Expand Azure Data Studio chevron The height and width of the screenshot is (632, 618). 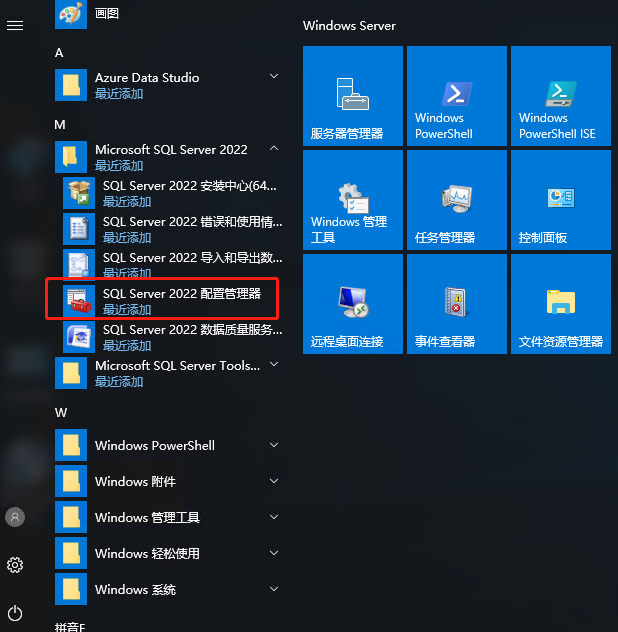274,76
